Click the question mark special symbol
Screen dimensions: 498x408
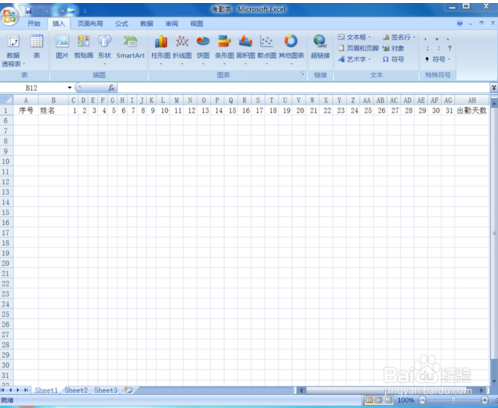point(450,48)
